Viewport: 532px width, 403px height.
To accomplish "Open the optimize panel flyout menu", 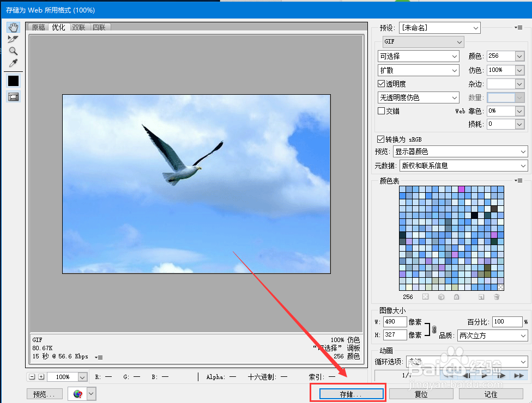I will [518, 27].
